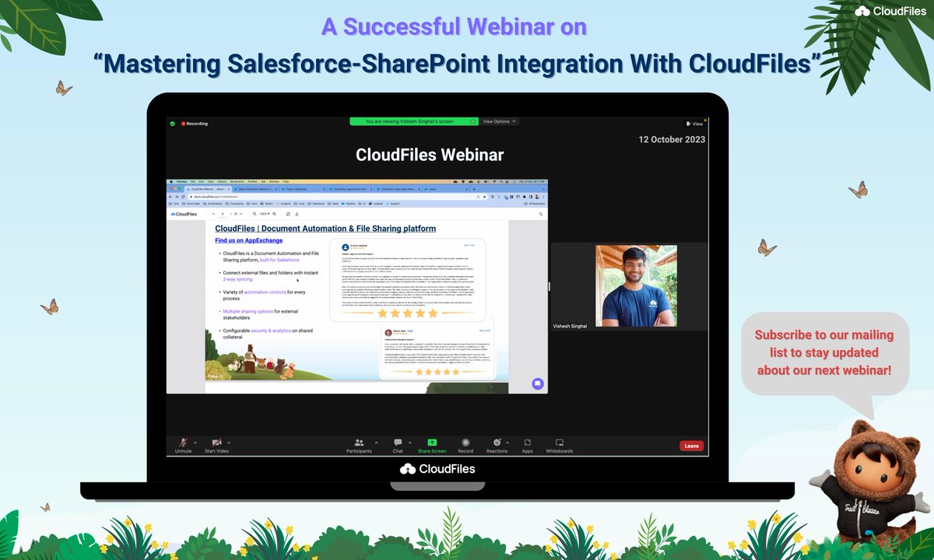Expand the caret beside Chat
Viewport: 934px width, 560px height.
410,442
